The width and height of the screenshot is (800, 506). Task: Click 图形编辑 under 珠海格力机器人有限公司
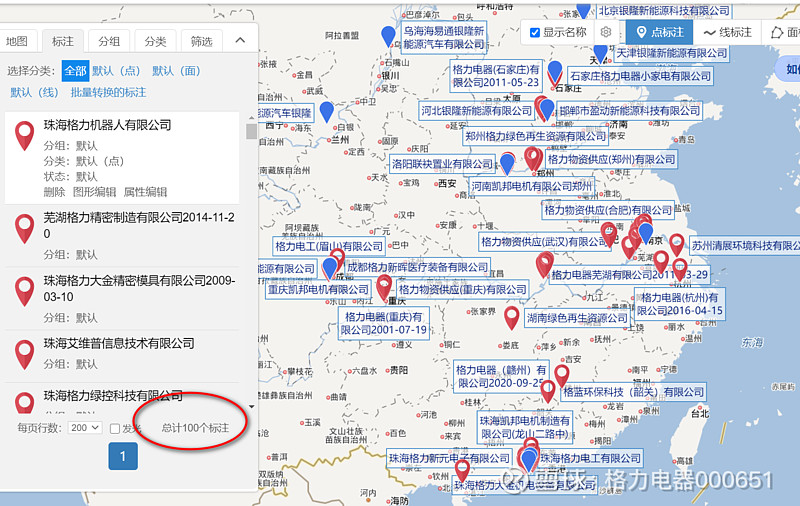click(95, 192)
